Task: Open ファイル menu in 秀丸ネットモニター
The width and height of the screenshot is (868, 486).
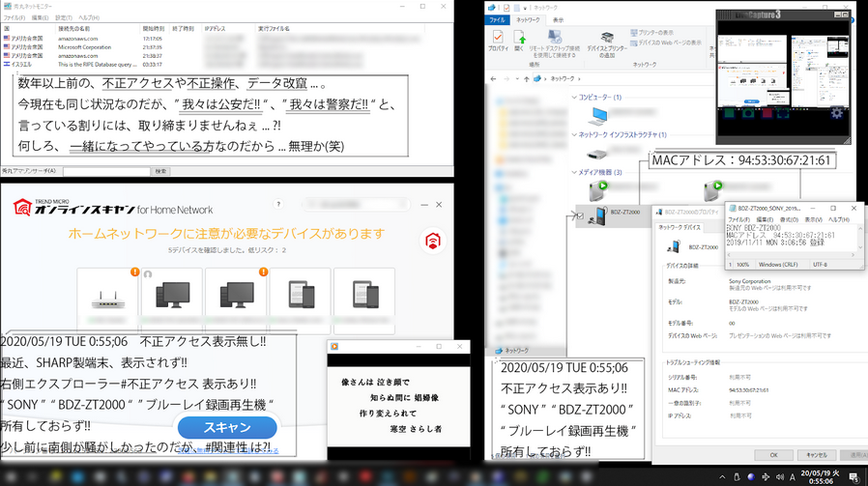Action: coord(14,17)
